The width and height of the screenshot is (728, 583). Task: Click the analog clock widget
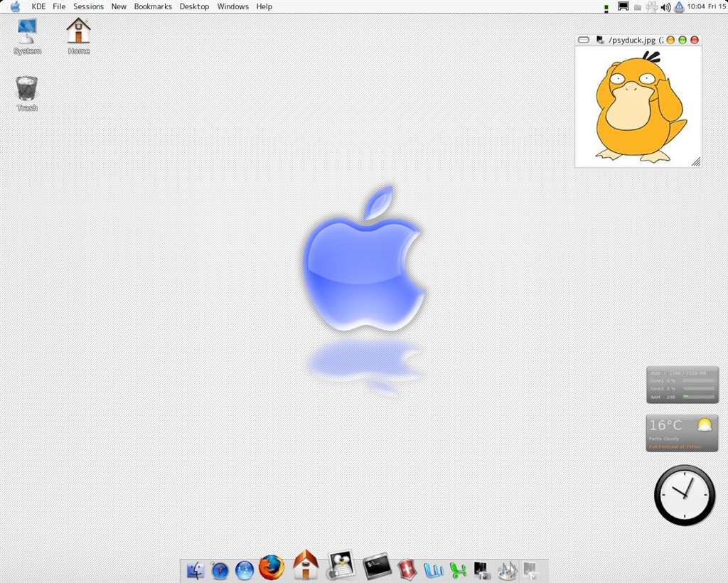(684, 495)
